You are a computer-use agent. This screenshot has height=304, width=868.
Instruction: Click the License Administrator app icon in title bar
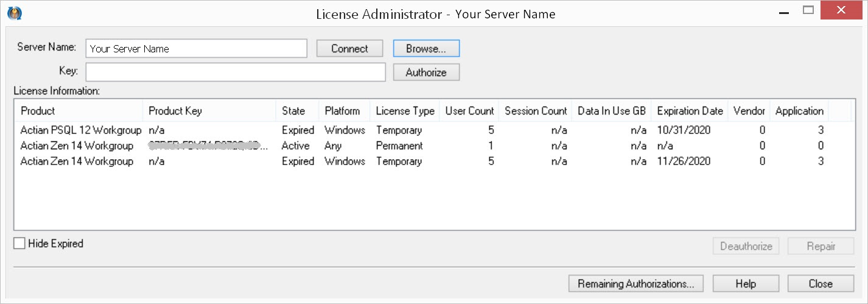(15, 13)
